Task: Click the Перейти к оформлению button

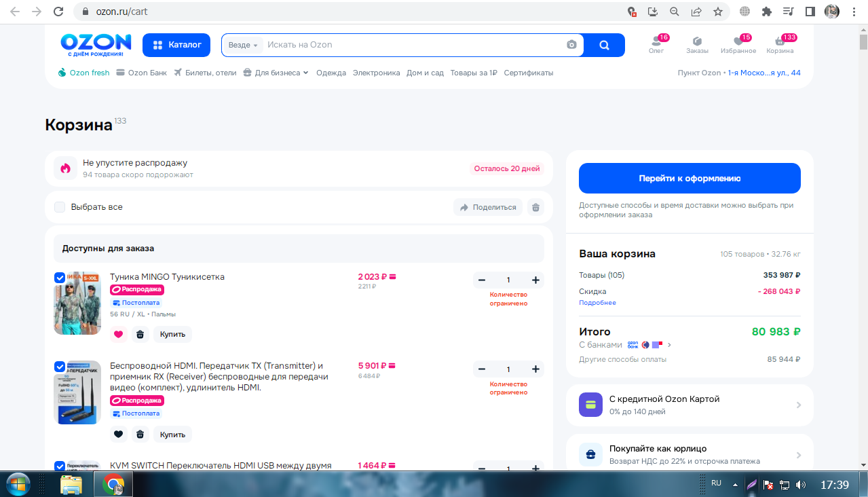Action: click(690, 179)
